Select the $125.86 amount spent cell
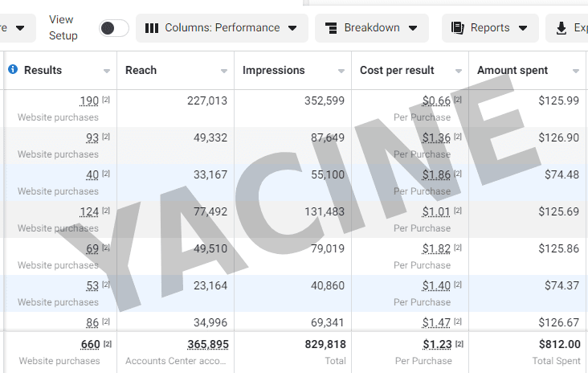 pos(559,248)
